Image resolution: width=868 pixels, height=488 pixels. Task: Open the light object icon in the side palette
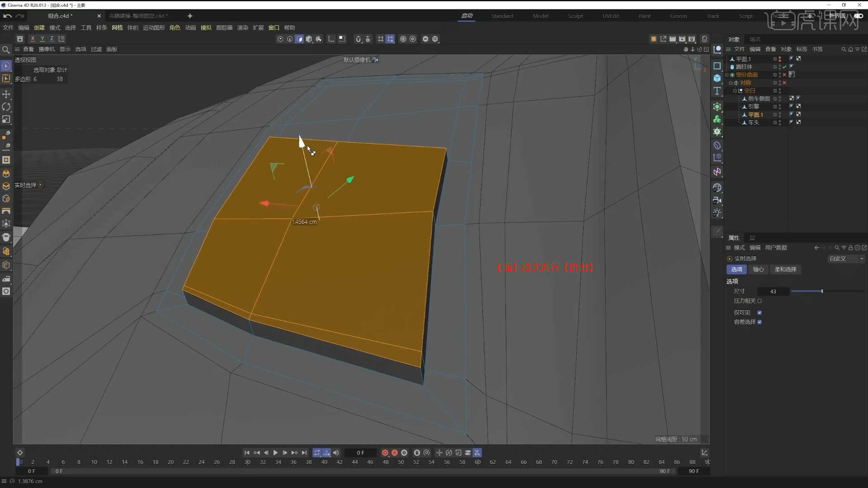[717, 213]
